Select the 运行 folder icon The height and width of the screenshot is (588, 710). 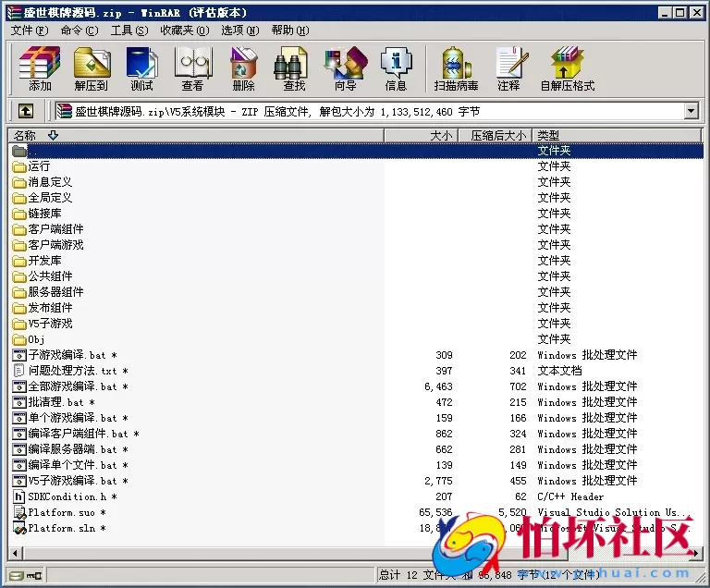point(19,166)
